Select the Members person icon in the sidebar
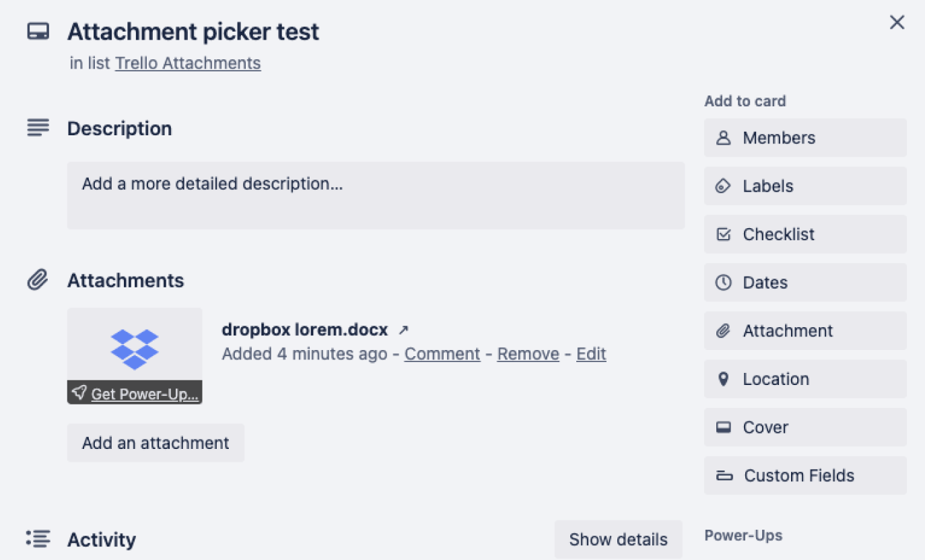 coord(724,137)
